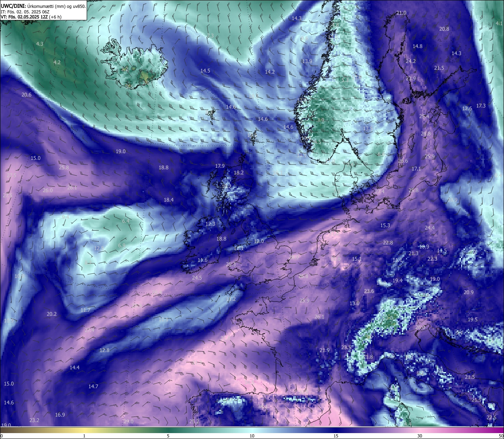Click the 11.7 value on the map
This screenshot has width=504, height=439.
pyautogui.click(x=85, y=310)
